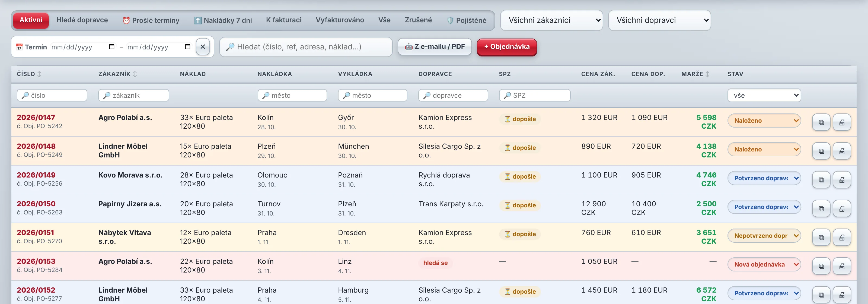Change status dropdown for order 2026/0150
The height and width of the screenshot is (304, 868).
pos(764,207)
